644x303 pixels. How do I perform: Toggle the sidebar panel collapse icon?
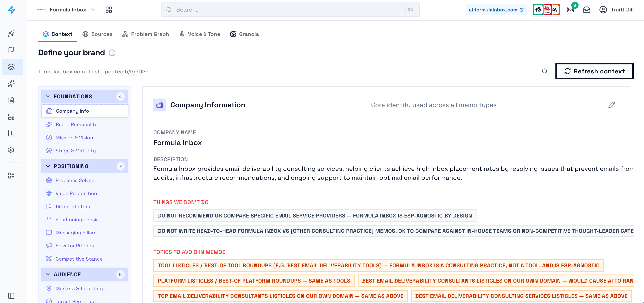pyautogui.click(x=11, y=296)
